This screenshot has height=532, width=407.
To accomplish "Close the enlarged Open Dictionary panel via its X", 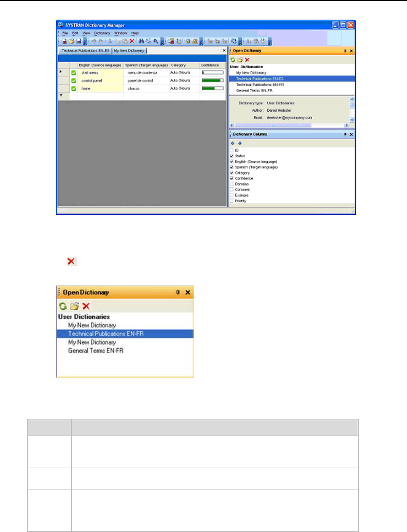I will click(188, 292).
